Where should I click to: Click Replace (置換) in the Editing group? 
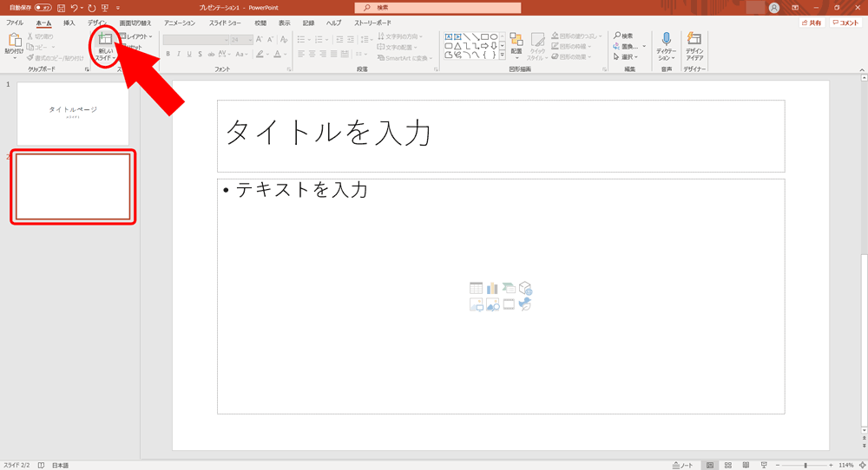[626, 47]
